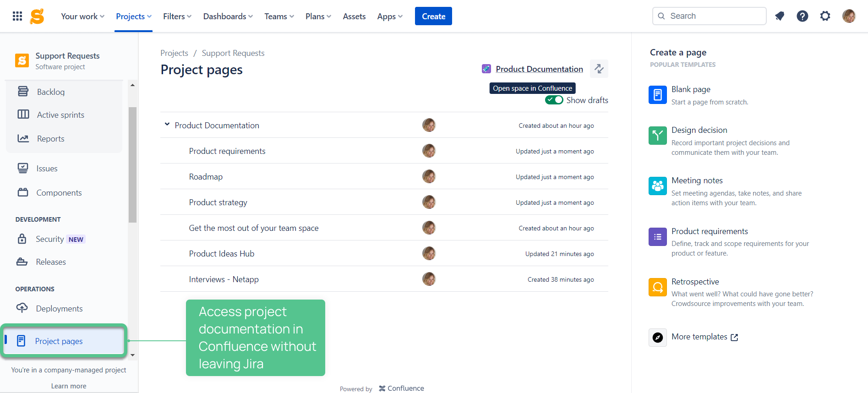Open the user profile avatar
Screen dimensions: 868x393
coord(849,16)
